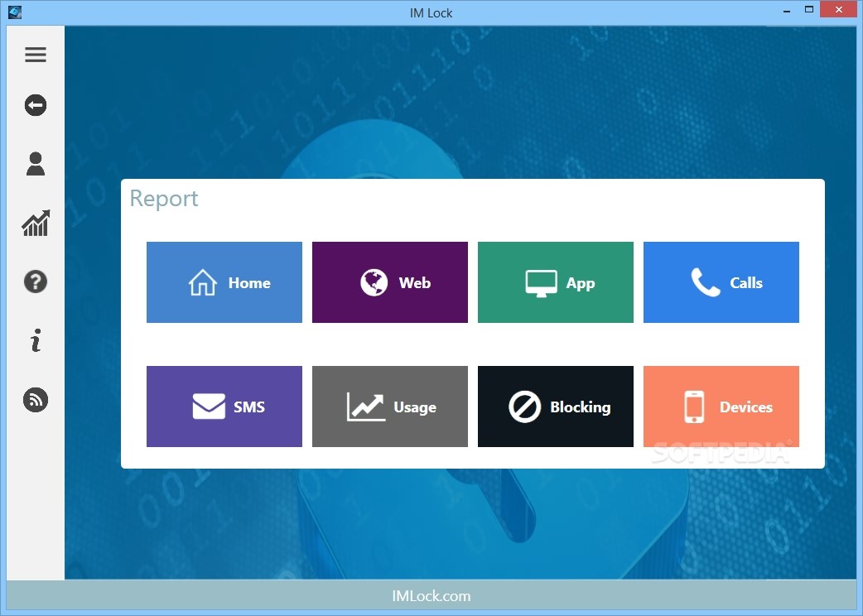The width and height of the screenshot is (863, 616).
Task: Open the App report tile
Action: [x=556, y=282]
